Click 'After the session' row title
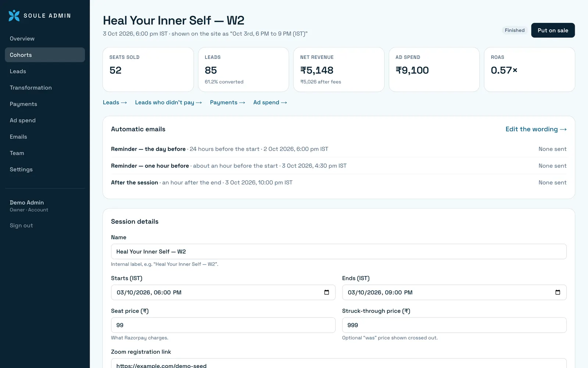This screenshot has height=368, width=588. (x=135, y=183)
